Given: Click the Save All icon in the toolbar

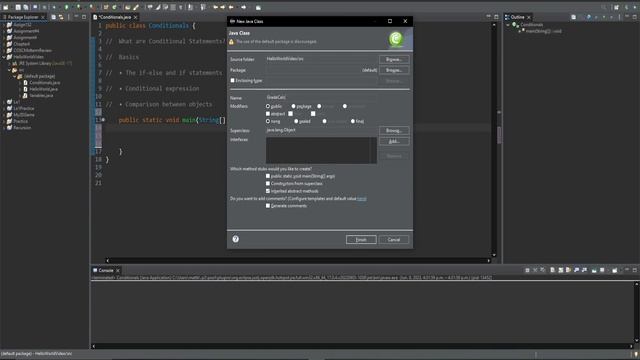Looking at the screenshot, I should coord(25,7).
